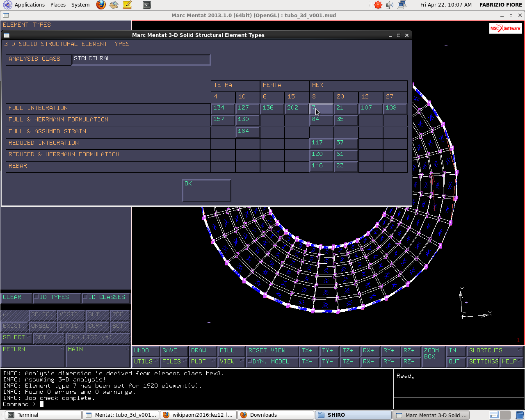Select tetra 4 element type 134
This screenshot has width=525, height=420.
[223, 108]
